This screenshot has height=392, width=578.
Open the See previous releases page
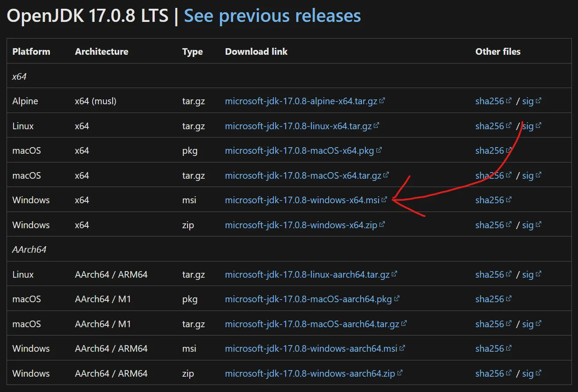click(272, 16)
